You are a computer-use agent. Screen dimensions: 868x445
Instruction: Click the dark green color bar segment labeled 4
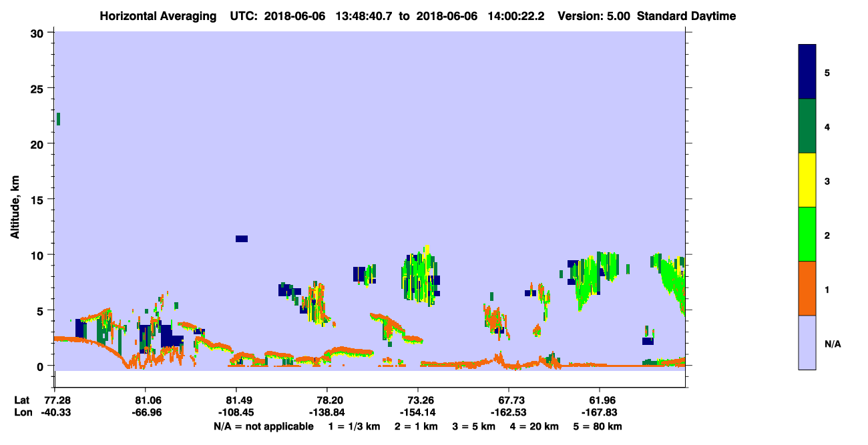pyautogui.click(x=807, y=126)
